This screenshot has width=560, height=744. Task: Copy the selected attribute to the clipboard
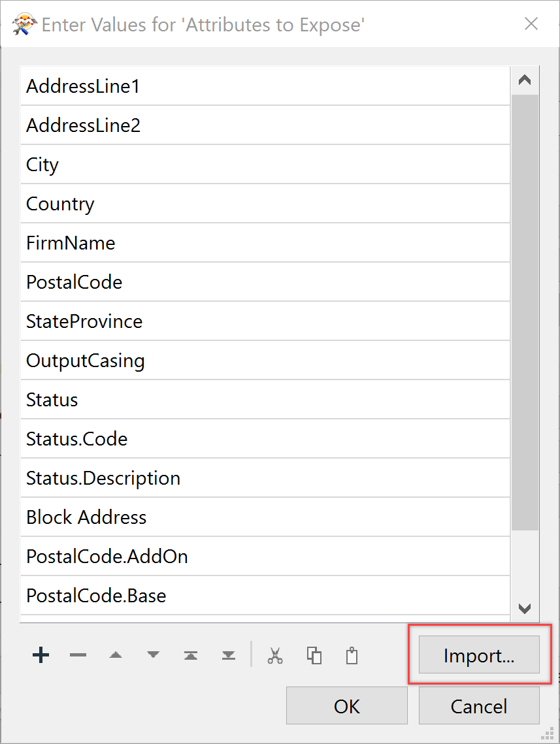point(314,655)
